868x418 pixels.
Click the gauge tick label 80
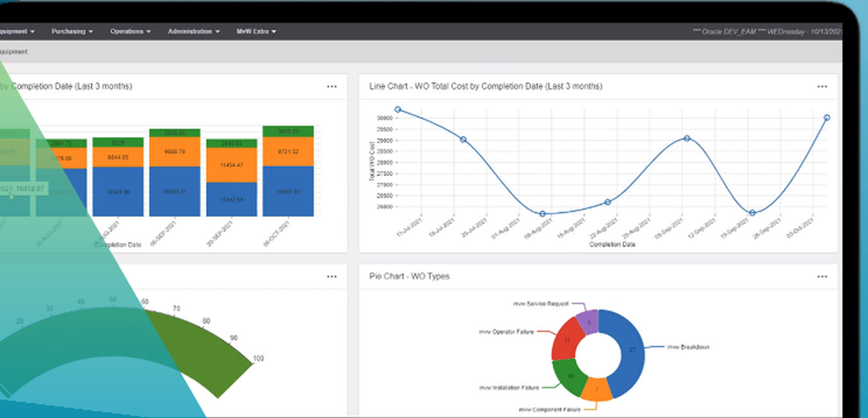[207, 321]
